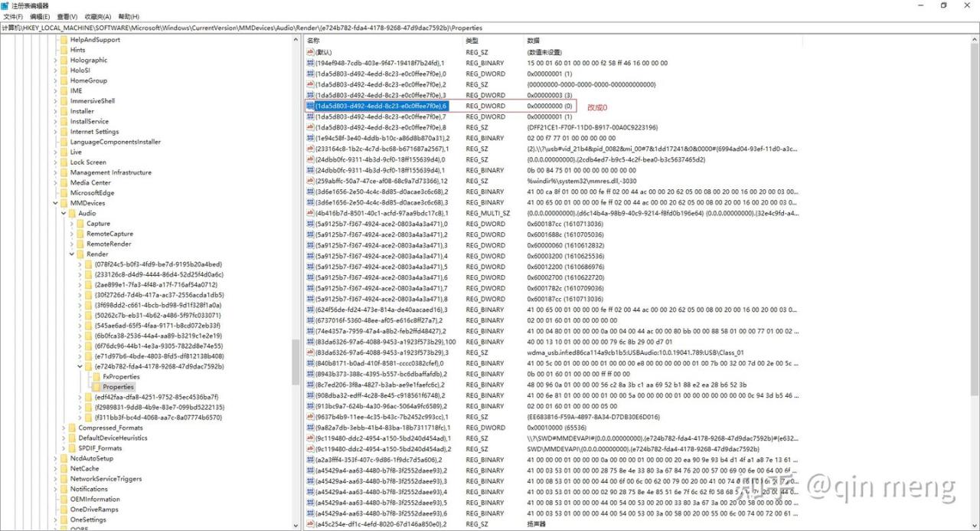
Task: Click the Registry Editor icon in title bar
Action: pyautogui.click(x=5, y=5)
